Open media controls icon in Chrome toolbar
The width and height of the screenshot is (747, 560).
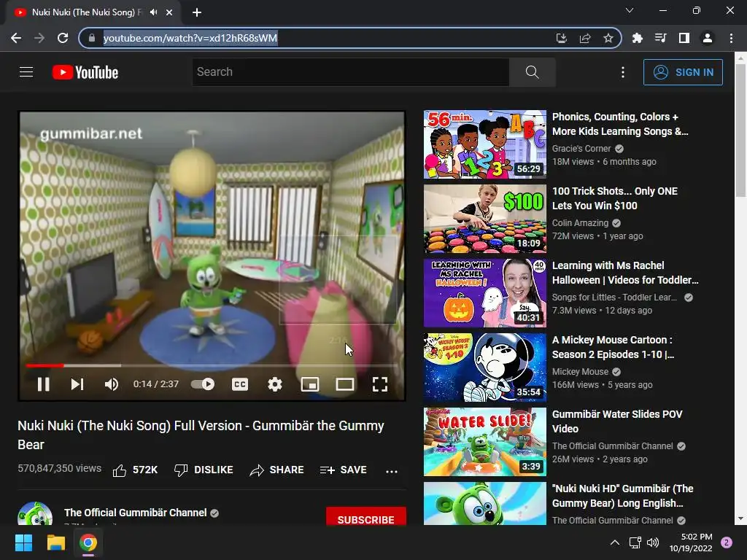tap(660, 38)
